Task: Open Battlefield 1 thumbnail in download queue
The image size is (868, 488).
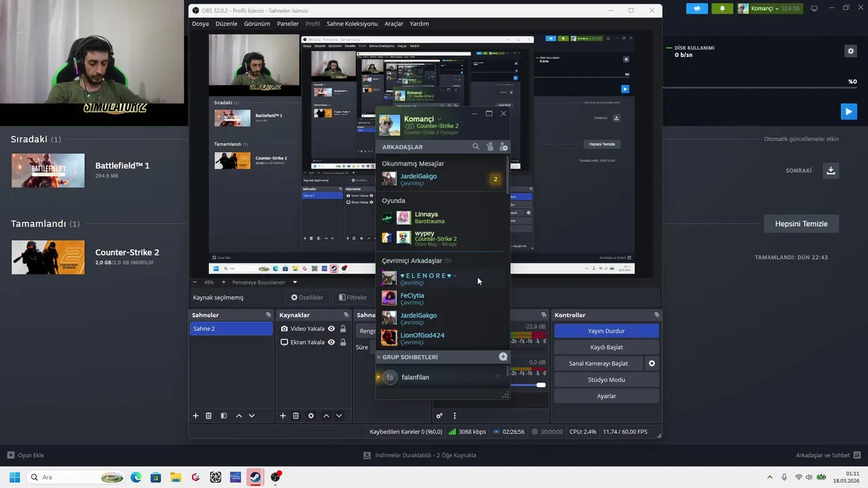Action: tap(48, 171)
